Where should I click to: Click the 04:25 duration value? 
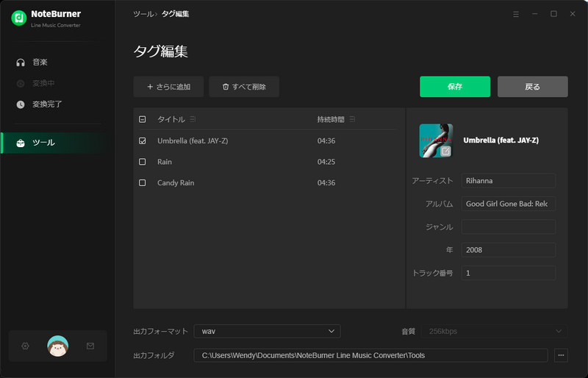pos(326,162)
